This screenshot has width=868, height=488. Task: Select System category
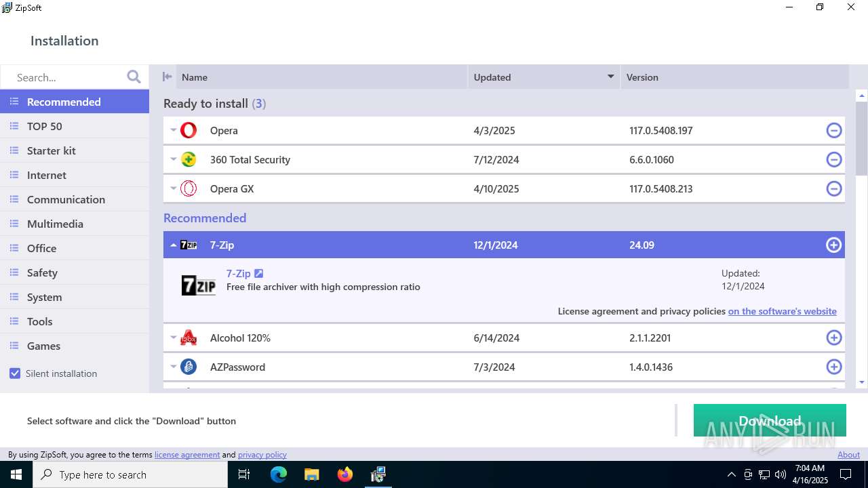pyautogui.click(x=75, y=297)
